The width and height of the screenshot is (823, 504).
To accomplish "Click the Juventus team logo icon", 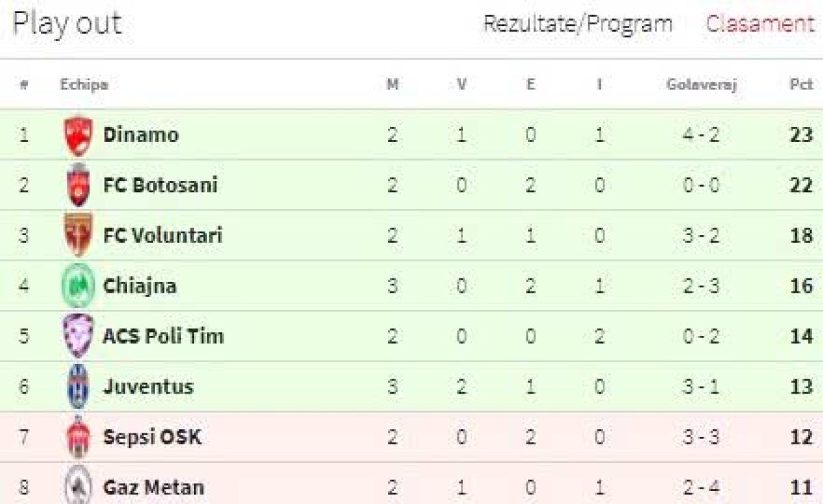I will click(x=78, y=386).
